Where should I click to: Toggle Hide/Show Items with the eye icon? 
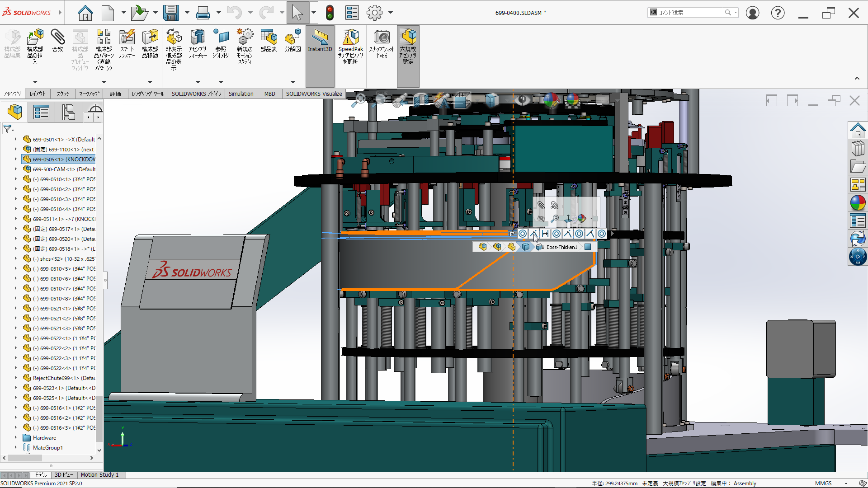(523, 100)
